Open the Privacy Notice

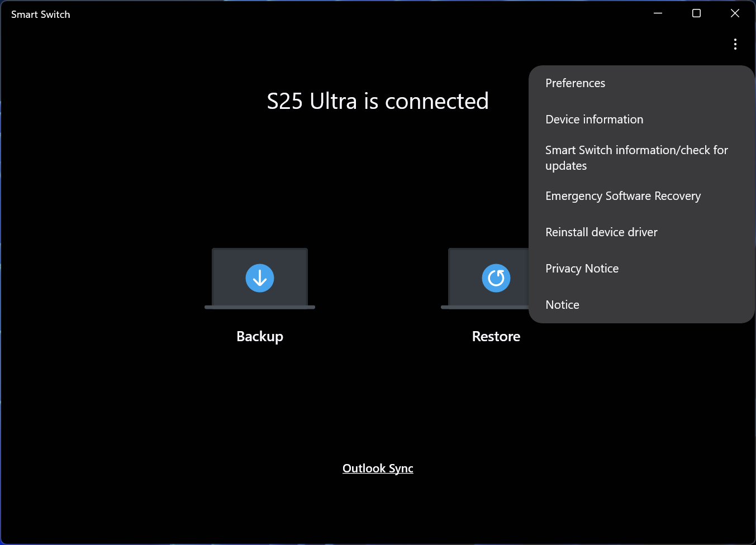tap(582, 268)
